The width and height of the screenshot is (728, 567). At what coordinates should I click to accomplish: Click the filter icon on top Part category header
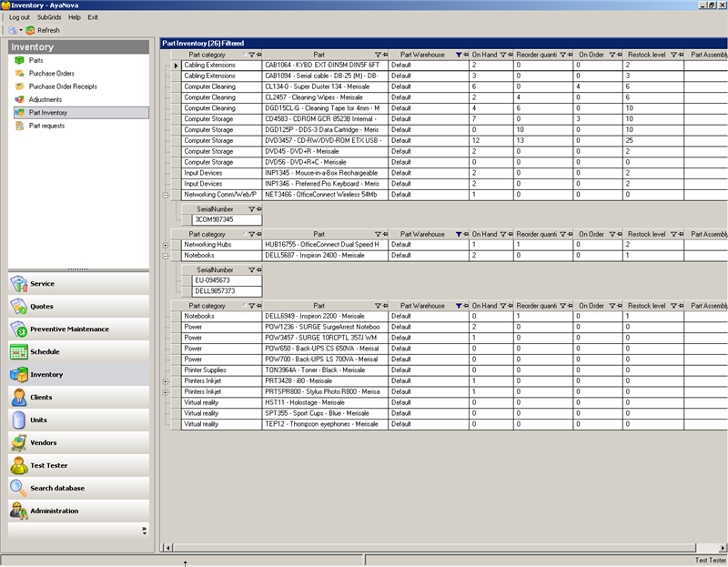pos(252,55)
